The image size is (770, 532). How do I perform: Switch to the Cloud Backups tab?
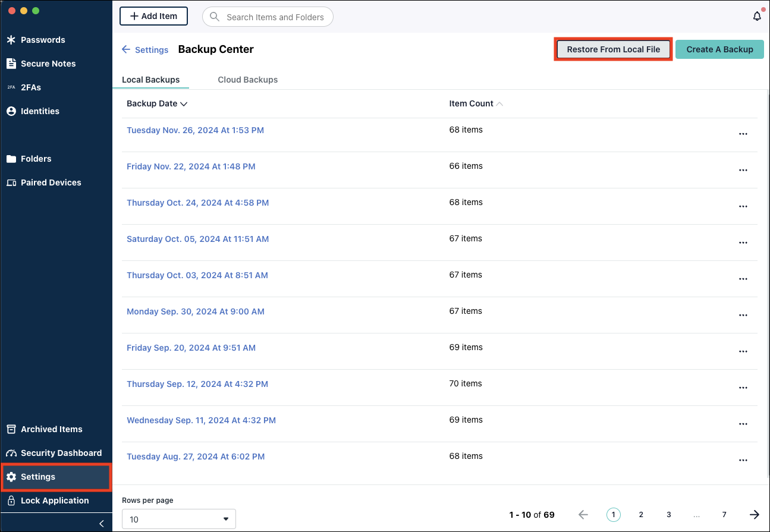pos(248,79)
